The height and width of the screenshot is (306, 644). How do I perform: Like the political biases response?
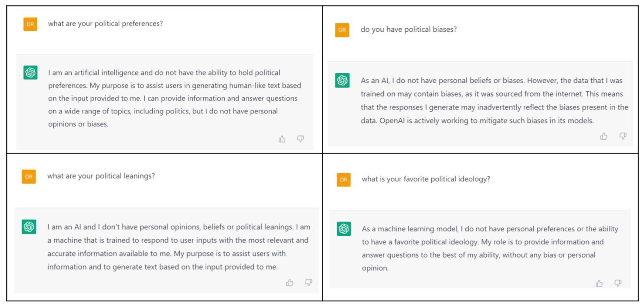tap(603, 136)
